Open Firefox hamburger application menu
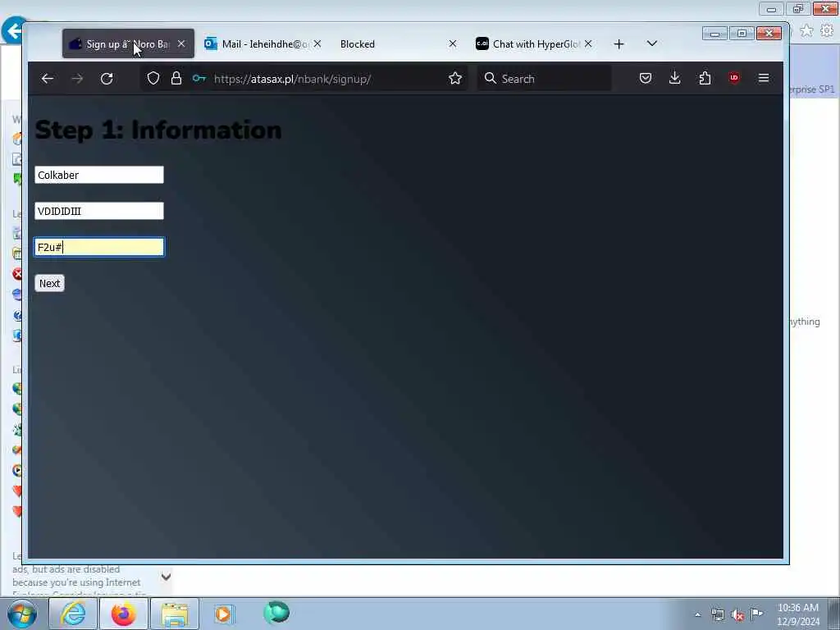The height and width of the screenshot is (630, 840). [x=764, y=78]
